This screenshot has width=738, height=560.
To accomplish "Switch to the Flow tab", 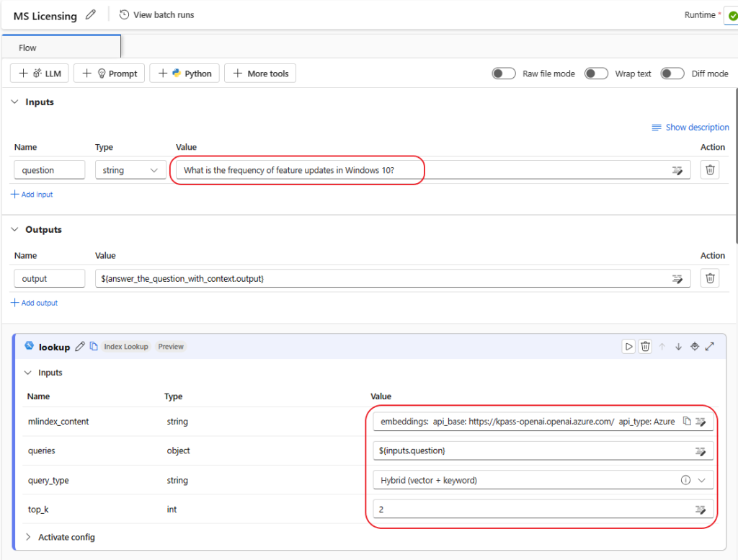I will tap(61, 48).
